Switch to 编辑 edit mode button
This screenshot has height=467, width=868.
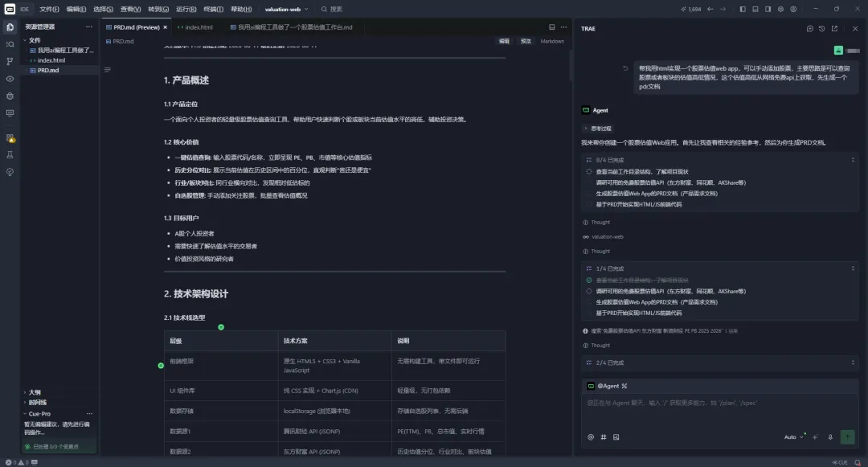coord(504,41)
